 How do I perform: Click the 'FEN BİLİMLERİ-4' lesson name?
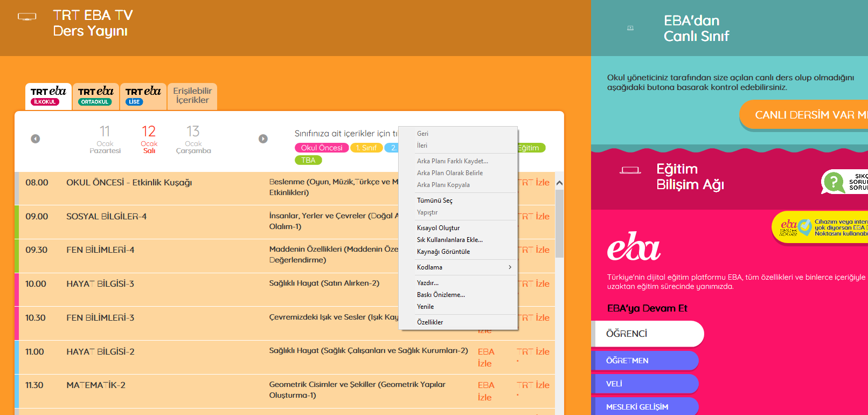(x=100, y=250)
